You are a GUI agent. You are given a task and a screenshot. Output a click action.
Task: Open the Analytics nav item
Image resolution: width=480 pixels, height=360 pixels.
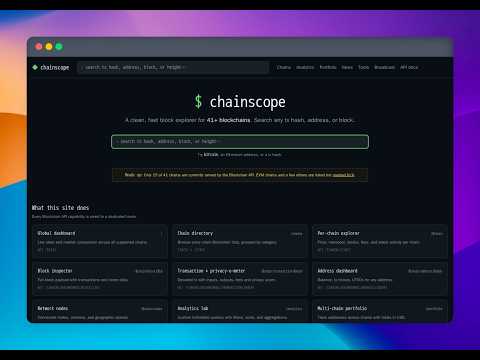[305, 67]
